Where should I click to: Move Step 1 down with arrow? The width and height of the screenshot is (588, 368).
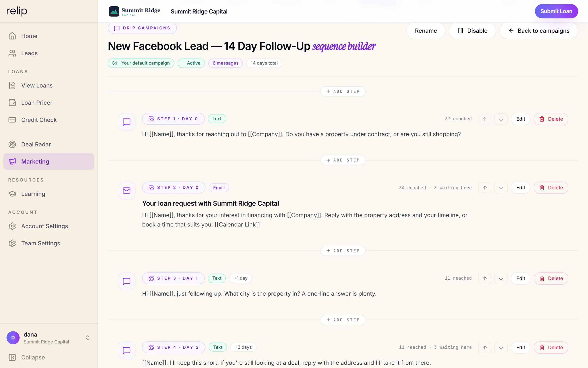pos(501,119)
